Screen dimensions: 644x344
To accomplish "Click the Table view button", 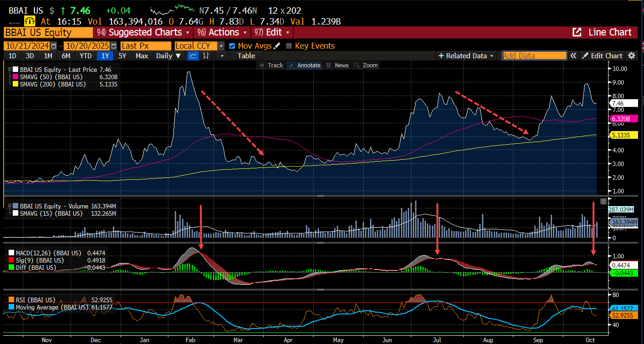I will (246, 56).
